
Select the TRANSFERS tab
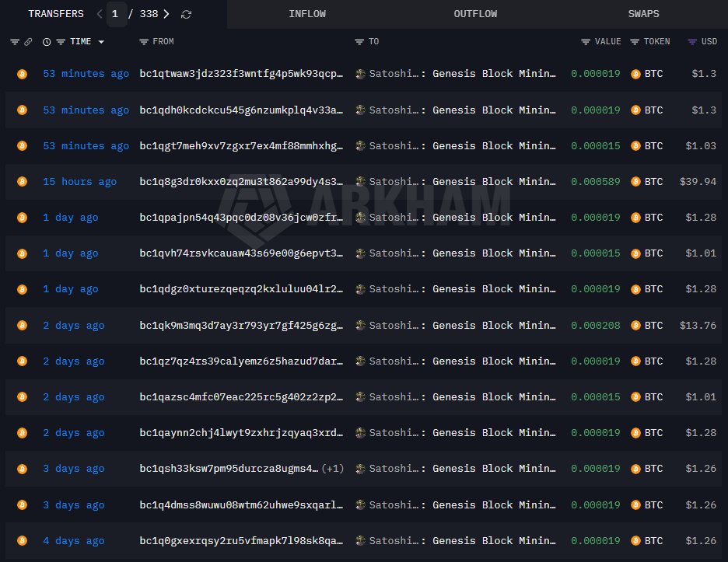[56, 14]
